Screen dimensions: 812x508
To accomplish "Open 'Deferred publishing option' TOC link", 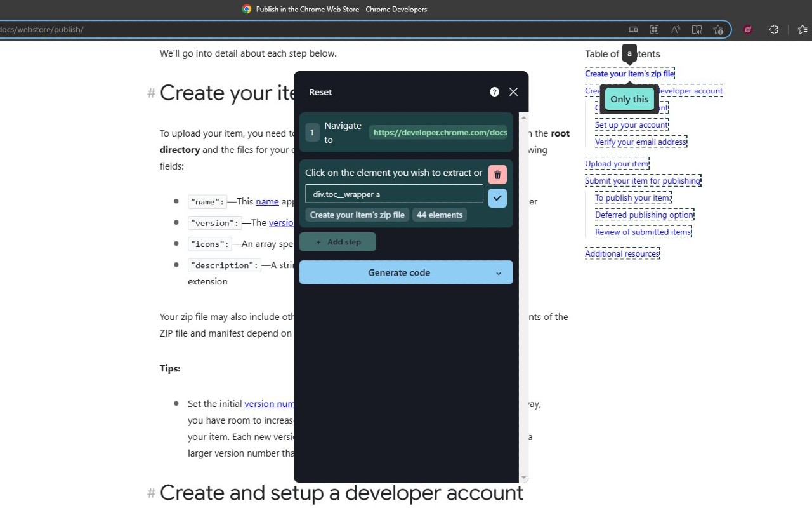I will point(645,215).
